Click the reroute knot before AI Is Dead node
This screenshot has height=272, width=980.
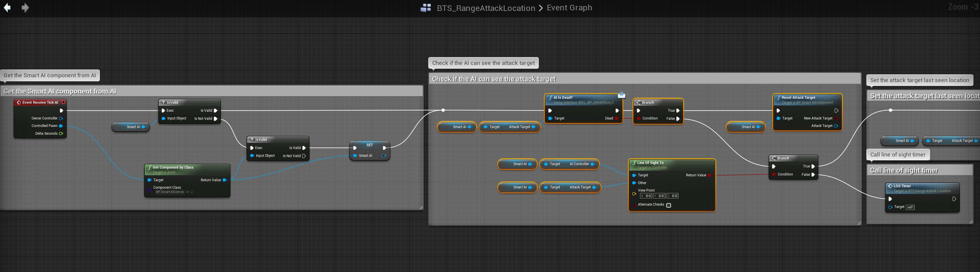pyautogui.click(x=443, y=110)
